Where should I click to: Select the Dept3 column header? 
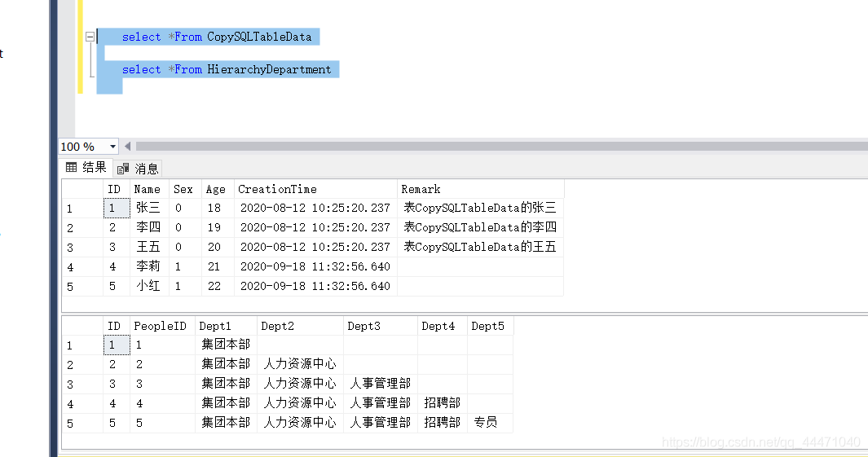point(381,327)
